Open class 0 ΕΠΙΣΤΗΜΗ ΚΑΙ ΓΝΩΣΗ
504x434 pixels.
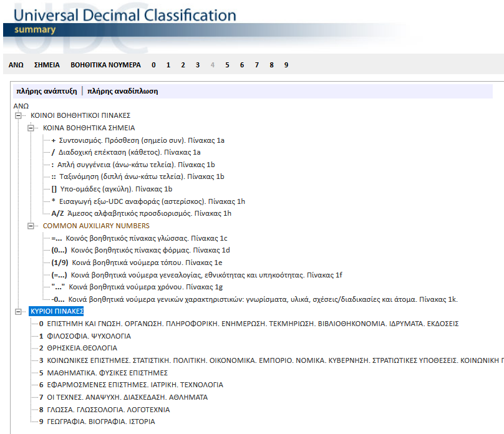249,324
